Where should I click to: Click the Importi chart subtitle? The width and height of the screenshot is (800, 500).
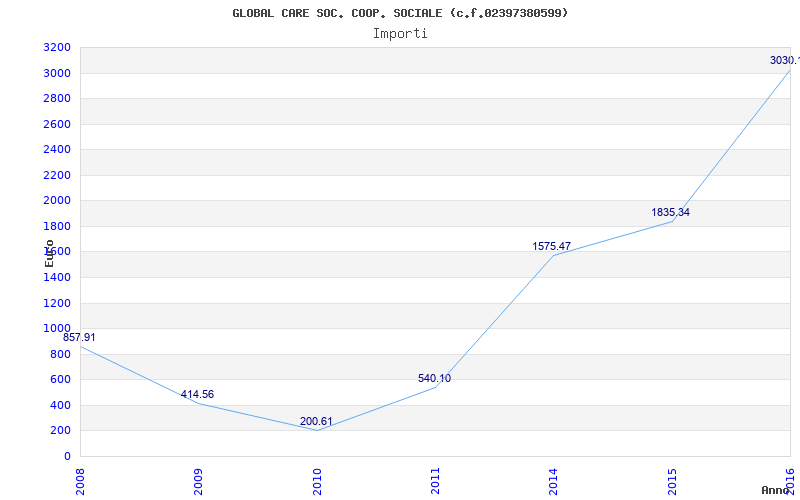tap(400, 34)
